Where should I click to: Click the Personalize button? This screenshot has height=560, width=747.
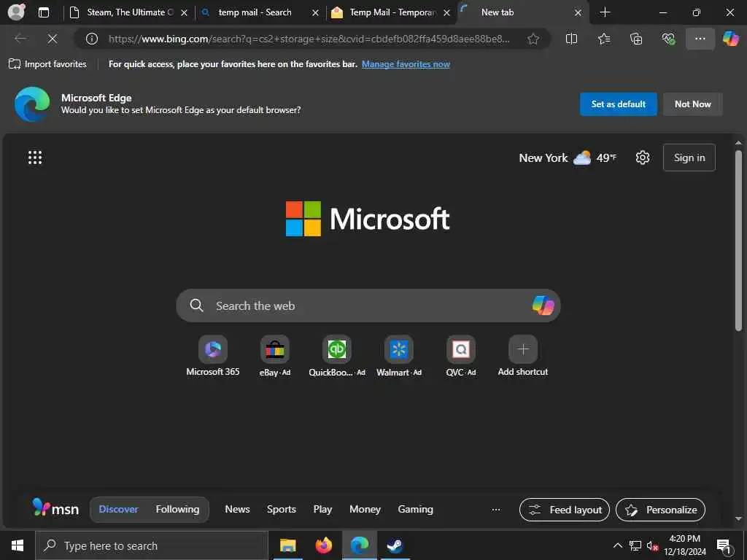pyautogui.click(x=660, y=510)
